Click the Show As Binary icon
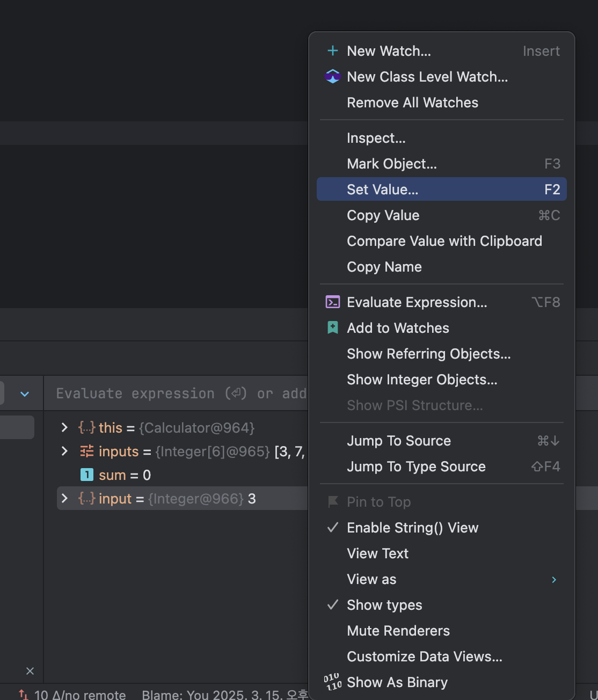The width and height of the screenshot is (598, 700). pyautogui.click(x=333, y=682)
